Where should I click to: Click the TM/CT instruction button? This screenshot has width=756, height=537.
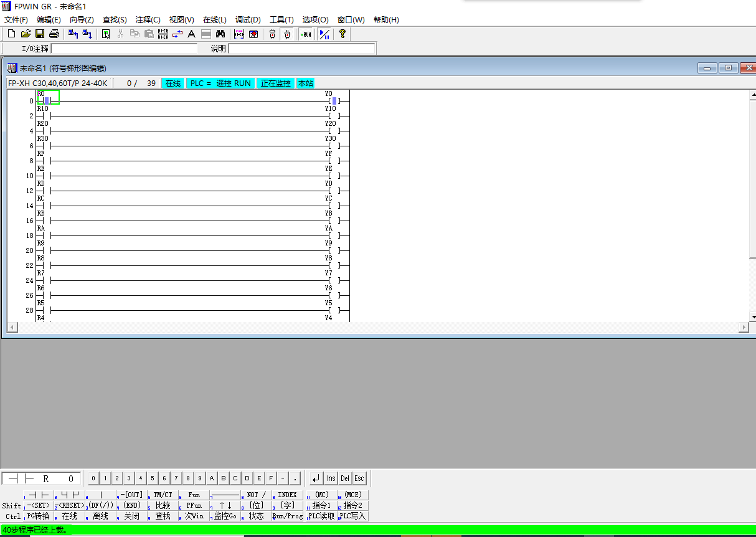pos(164,495)
